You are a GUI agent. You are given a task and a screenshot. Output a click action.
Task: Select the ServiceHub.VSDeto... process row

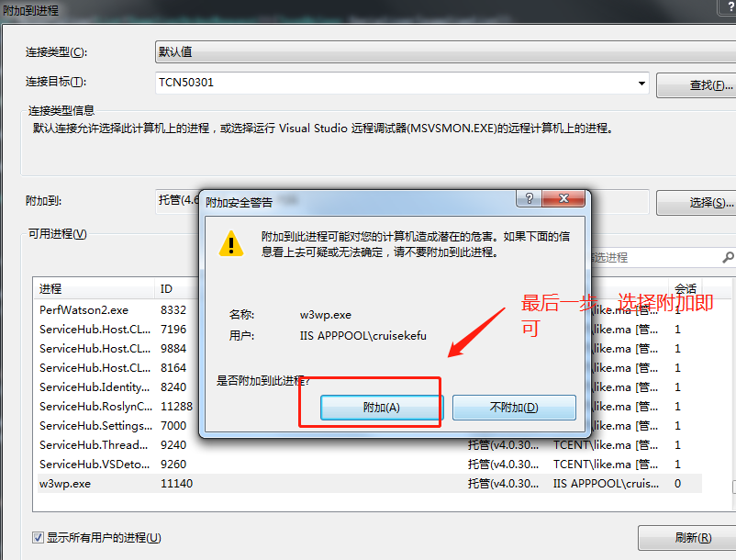[370, 465]
